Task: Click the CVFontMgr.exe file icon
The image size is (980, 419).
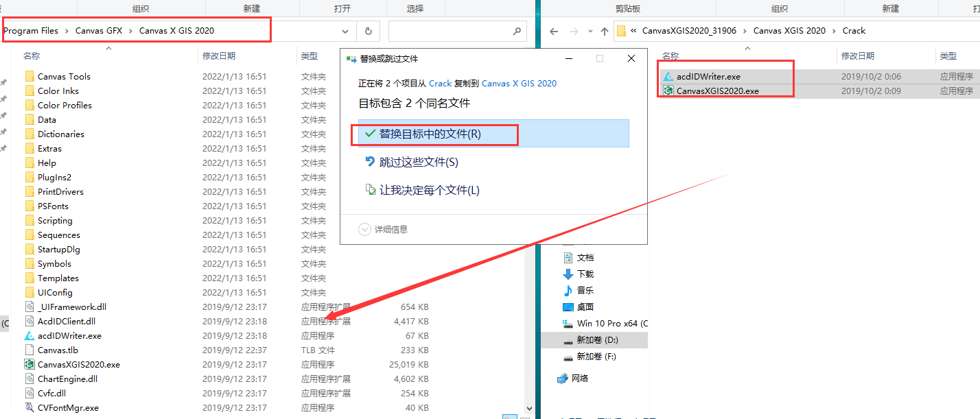Action: click(x=30, y=407)
